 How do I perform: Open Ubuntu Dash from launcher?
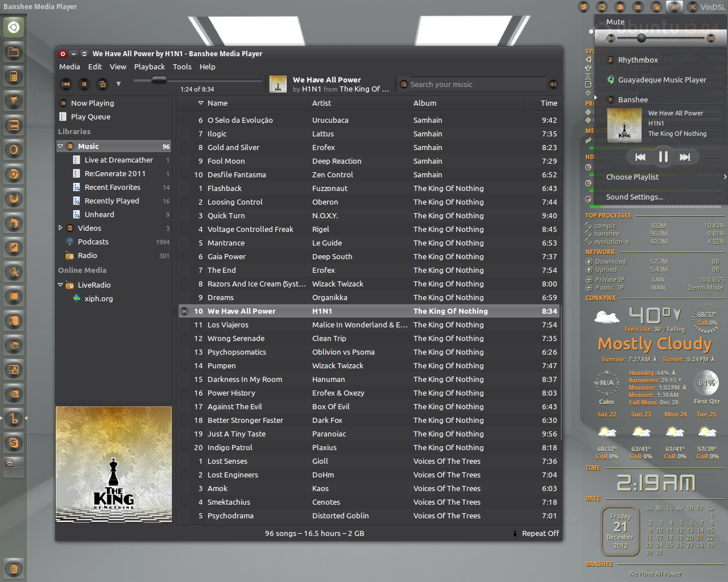click(x=14, y=27)
